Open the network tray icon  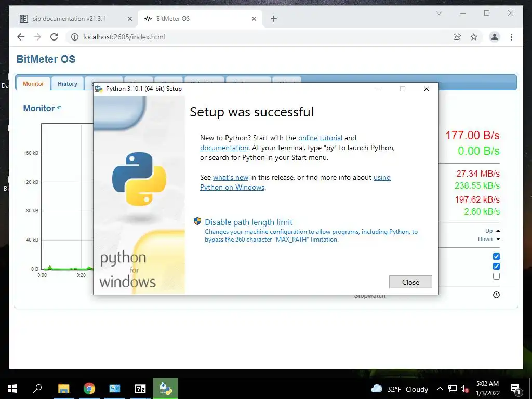coord(453,389)
